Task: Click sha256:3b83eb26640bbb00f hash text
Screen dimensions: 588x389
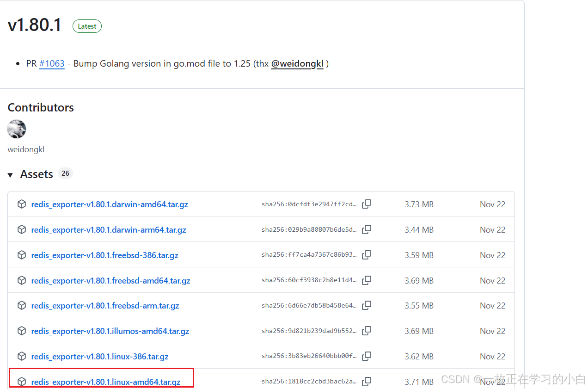Action: tap(309, 356)
